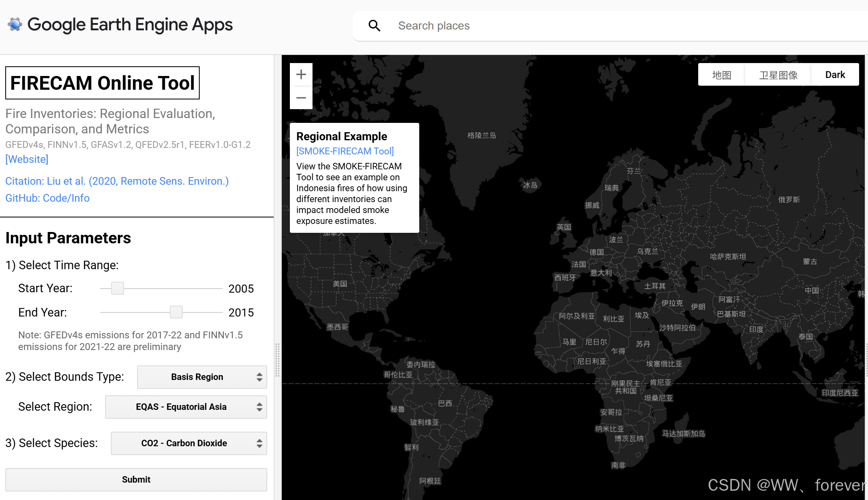Click the 印度 label on the map
The width and height of the screenshot is (868, 500).
756,329
